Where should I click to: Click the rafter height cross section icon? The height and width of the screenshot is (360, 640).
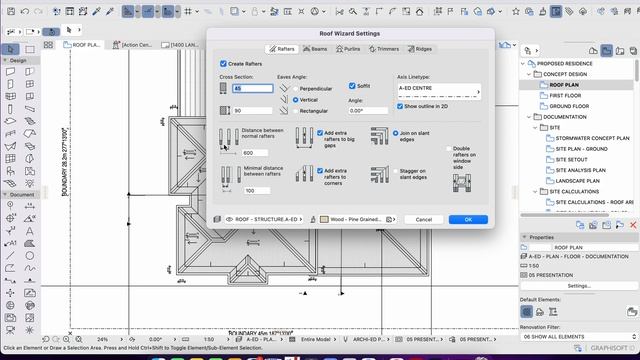224,111
